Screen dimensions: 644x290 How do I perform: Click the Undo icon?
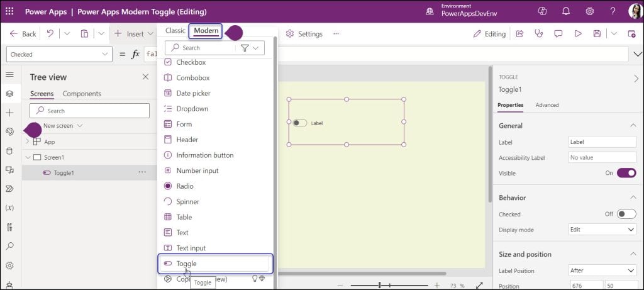50,34
